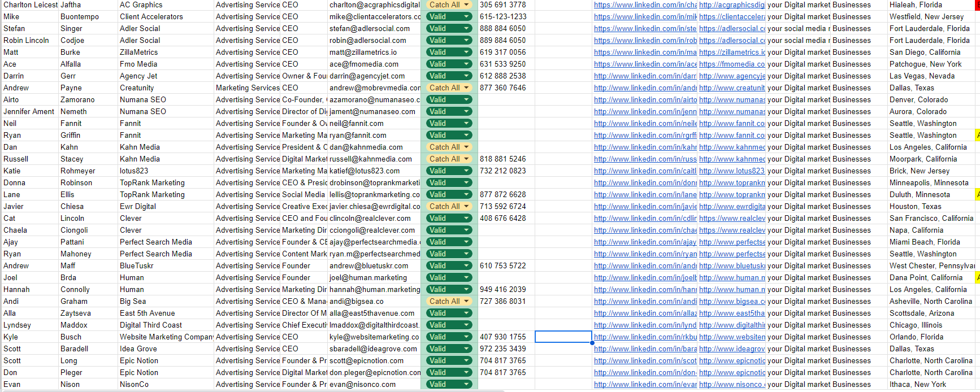
Task: Select the company cell Creatunity
Action: pyautogui.click(x=166, y=88)
